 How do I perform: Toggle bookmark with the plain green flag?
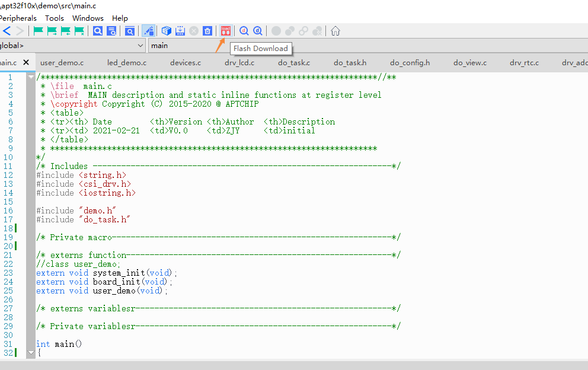coord(38,31)
